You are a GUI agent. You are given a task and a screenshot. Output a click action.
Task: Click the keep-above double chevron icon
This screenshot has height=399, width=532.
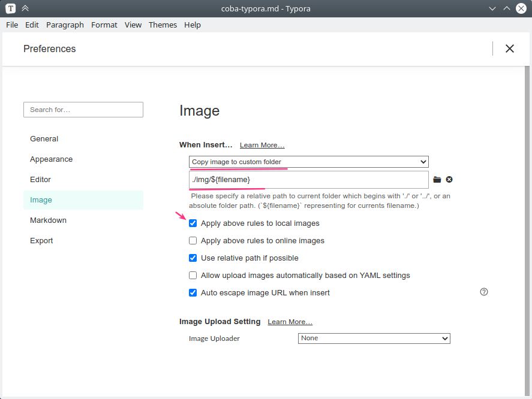tap(25, 9)
